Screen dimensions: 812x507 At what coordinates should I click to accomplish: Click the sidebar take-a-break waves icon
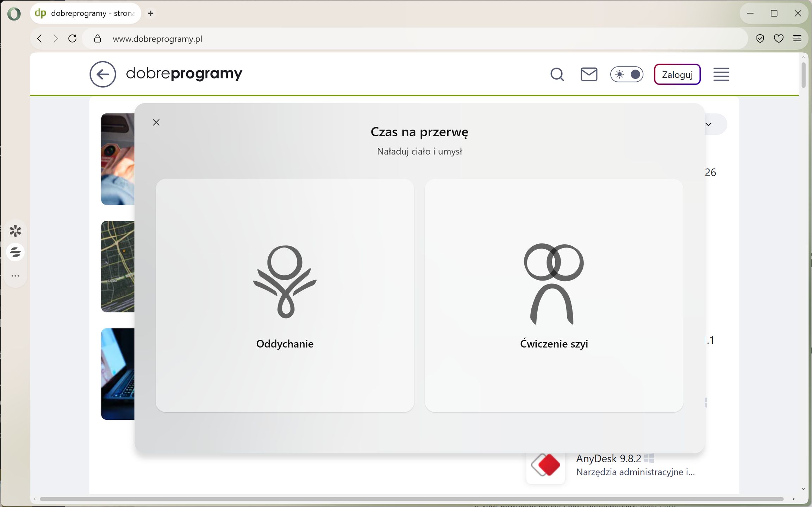(x=15, y=252)
